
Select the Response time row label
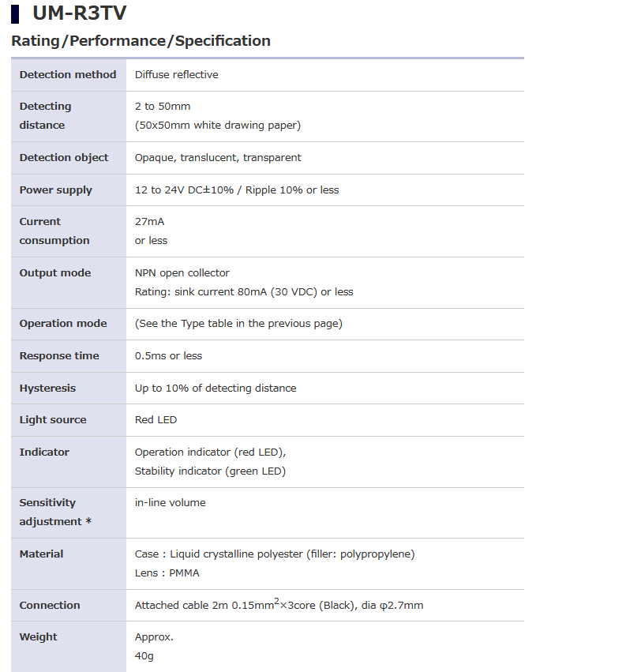pyautogui.click(x=59, y=356)
